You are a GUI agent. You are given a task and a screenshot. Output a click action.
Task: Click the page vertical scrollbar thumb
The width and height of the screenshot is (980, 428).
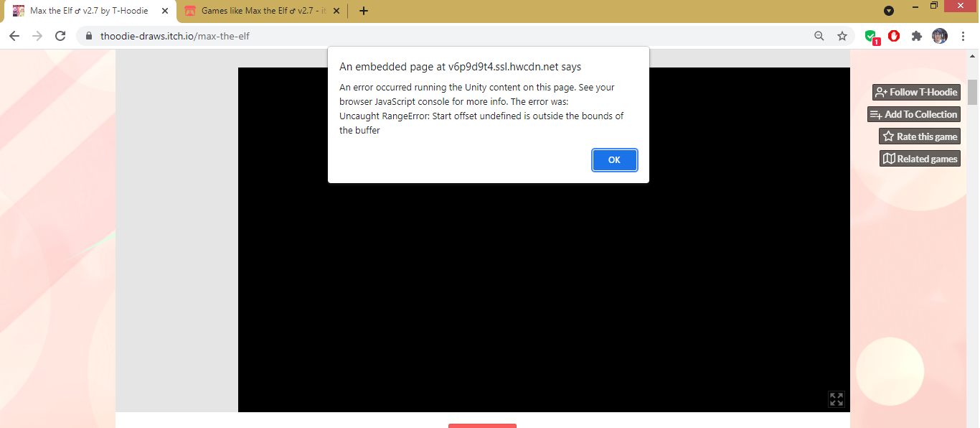click(x=973, y=91)
